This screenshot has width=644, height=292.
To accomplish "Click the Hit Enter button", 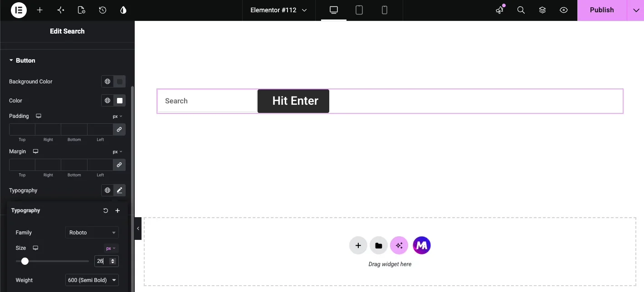I will 293,101.
